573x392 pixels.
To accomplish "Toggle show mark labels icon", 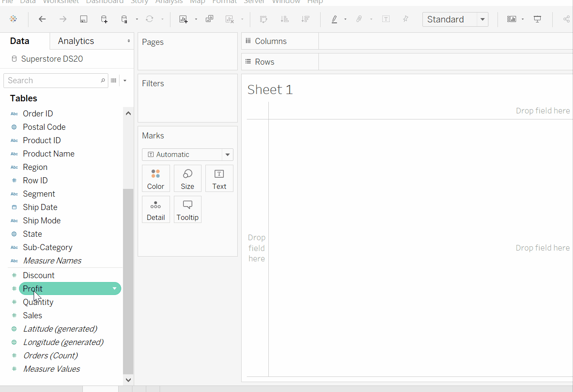I will coord(386,19).
